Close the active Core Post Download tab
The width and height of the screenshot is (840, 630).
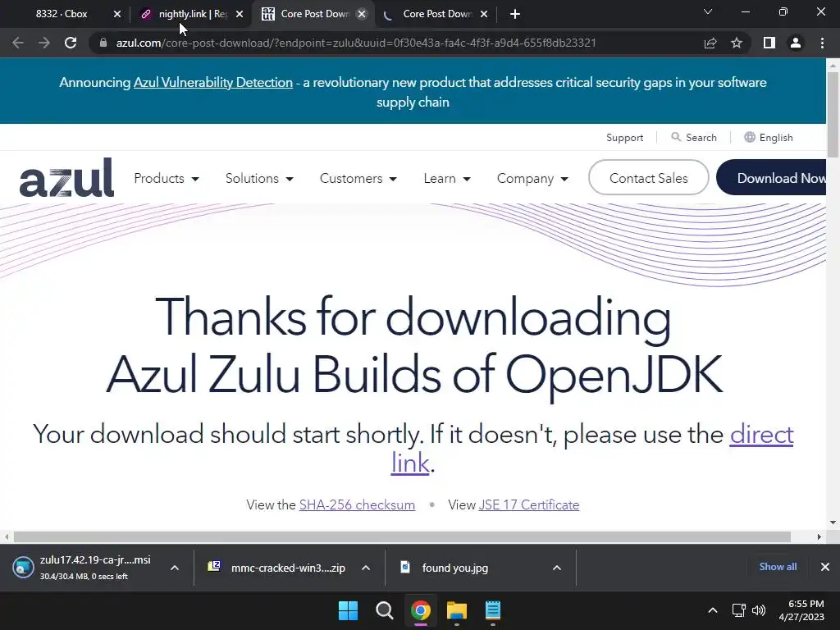tap(362, 14)
